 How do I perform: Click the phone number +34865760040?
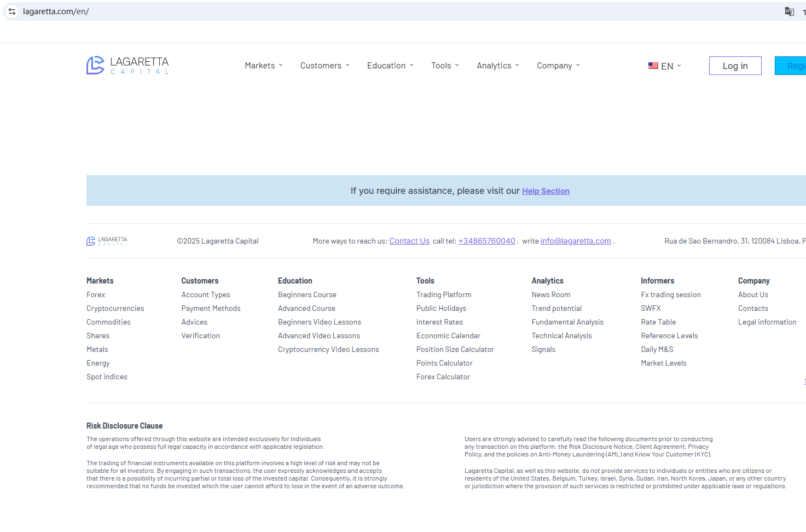(487, 241)
